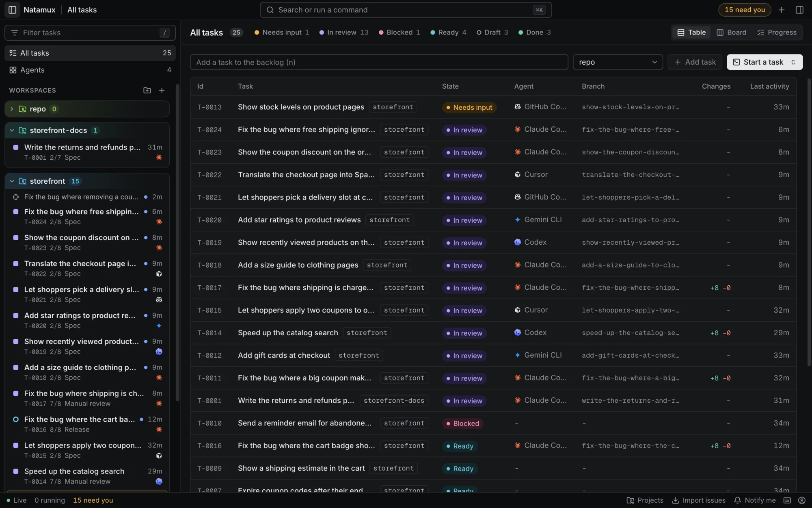Filter by In review status
Viewport: 812px width, 508px height.
point(343,33)
